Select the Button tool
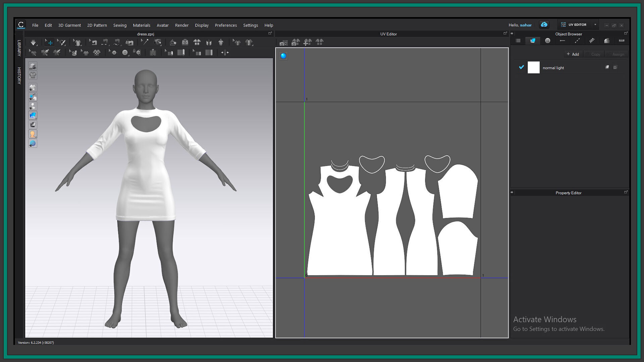 (125, 53)
